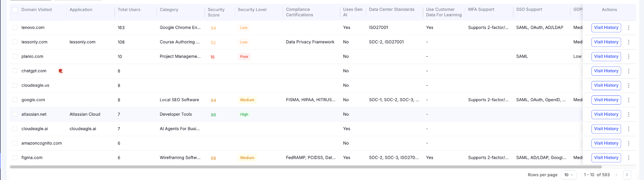Sort by Domain Visited column header
The image size is (644, 180).
tap(36, 10)
